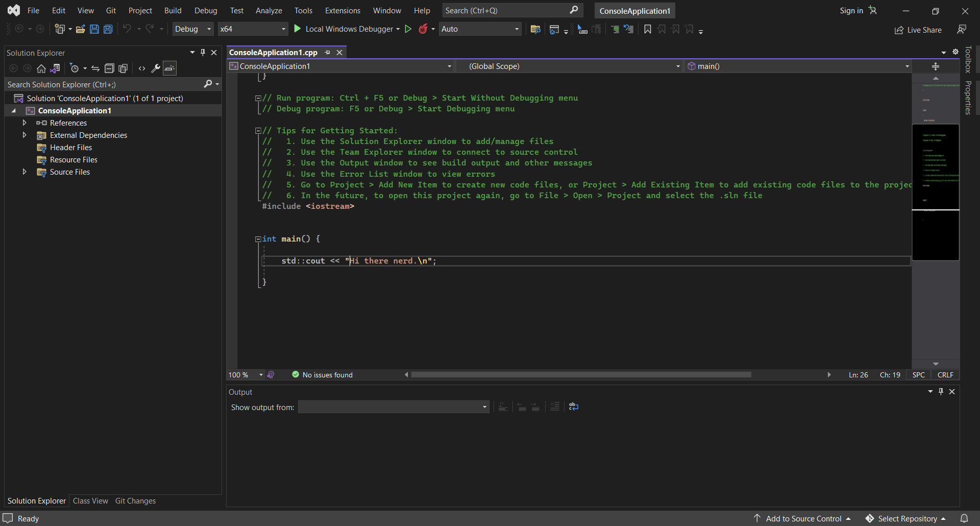
Task: Click Add to Source Control
Action: click(x=802, y=518)
